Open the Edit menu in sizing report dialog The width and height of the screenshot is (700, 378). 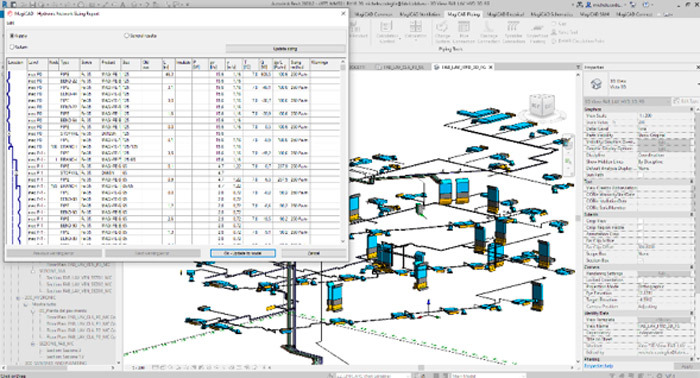point(10,23)
